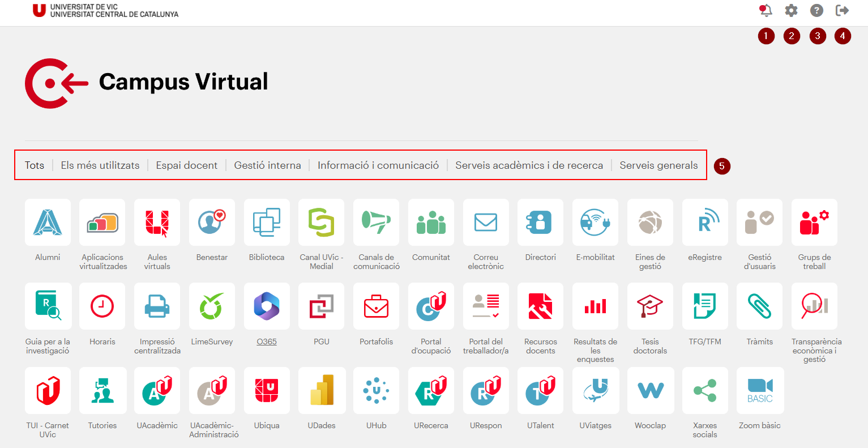Click the Universitat de Vic logo
868x448 pixels.
click(x=105, y=10)
